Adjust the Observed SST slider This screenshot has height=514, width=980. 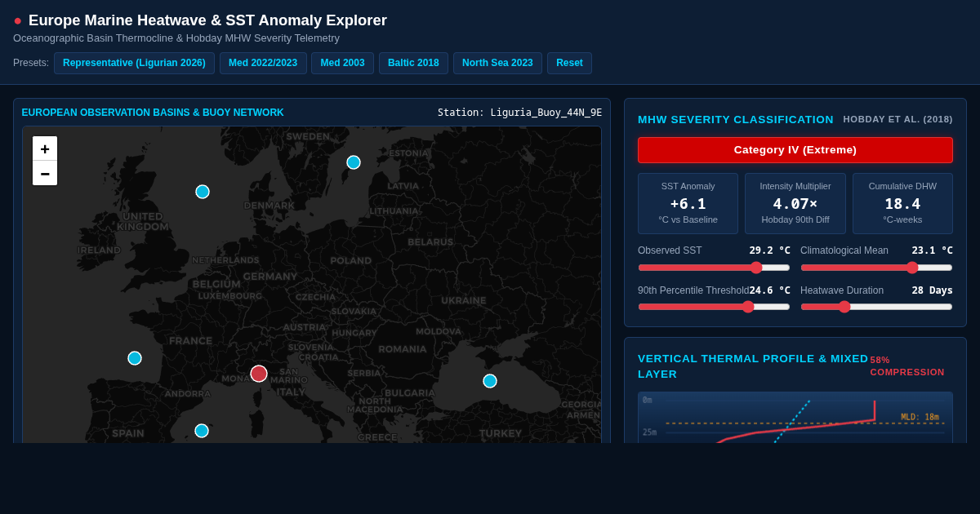tap(714, 268)
